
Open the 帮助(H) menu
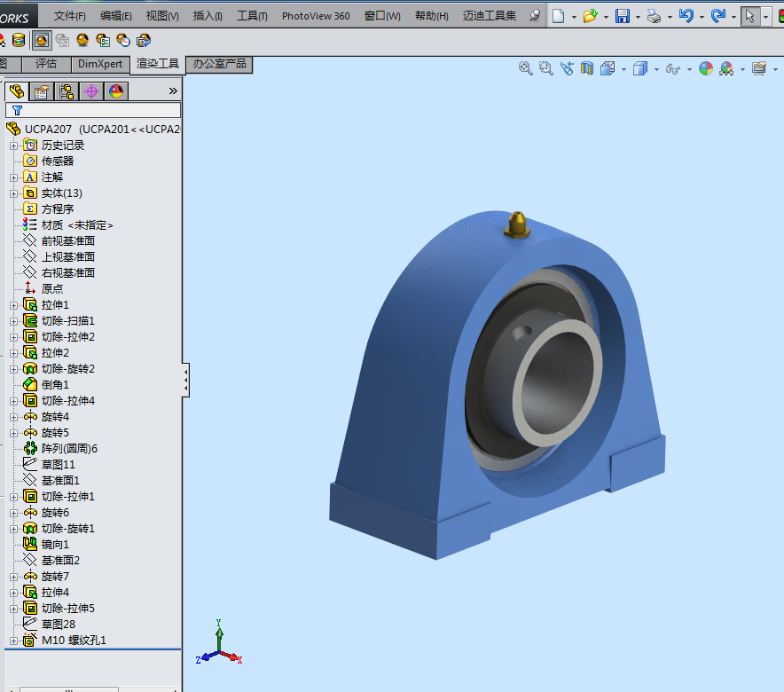(x=432, y=16)
